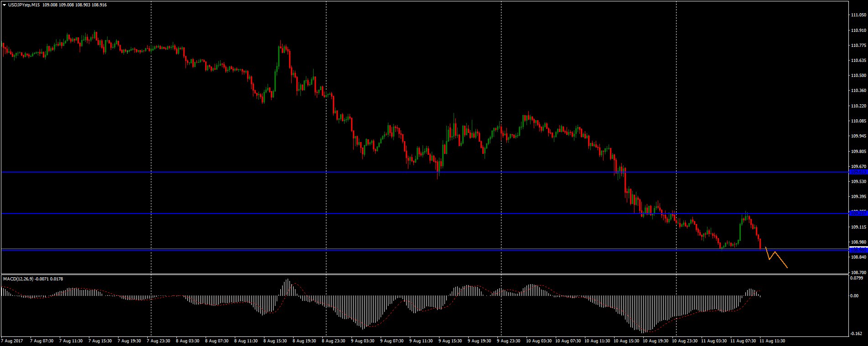The width and height of the screenshot is (868, 346).
Task: Click the 11 Aug 11:30 time label
Action: pyautogui.click(x=772, y=341)
